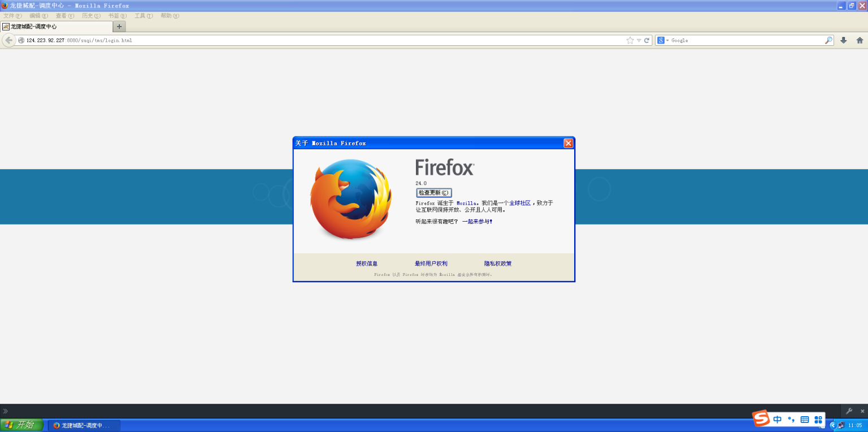This screenshot has width=868, height=432.
Task: Click the Home icon on navigation toolbar
Action: (x=860, y=40)
